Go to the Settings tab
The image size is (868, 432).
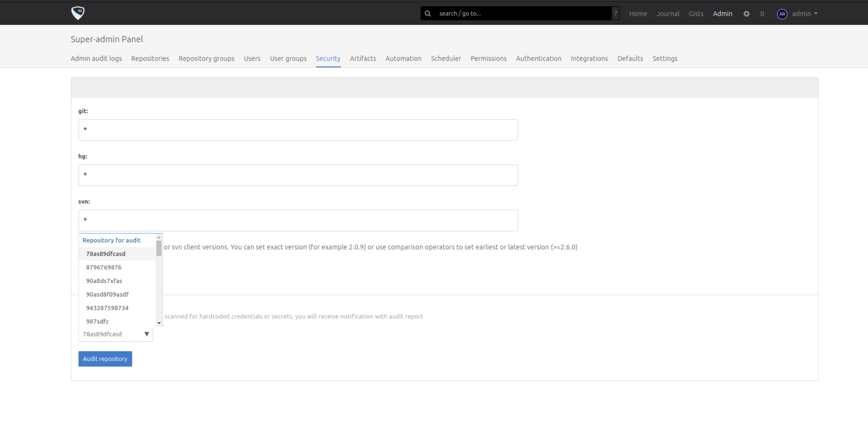point(665,59)
